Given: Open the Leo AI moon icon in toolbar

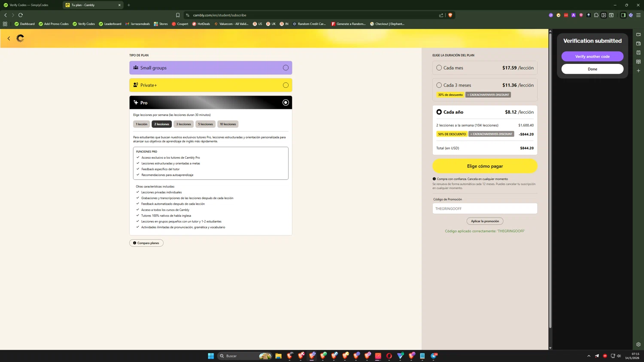Looking at the screenshot, I should click(631, 15).
